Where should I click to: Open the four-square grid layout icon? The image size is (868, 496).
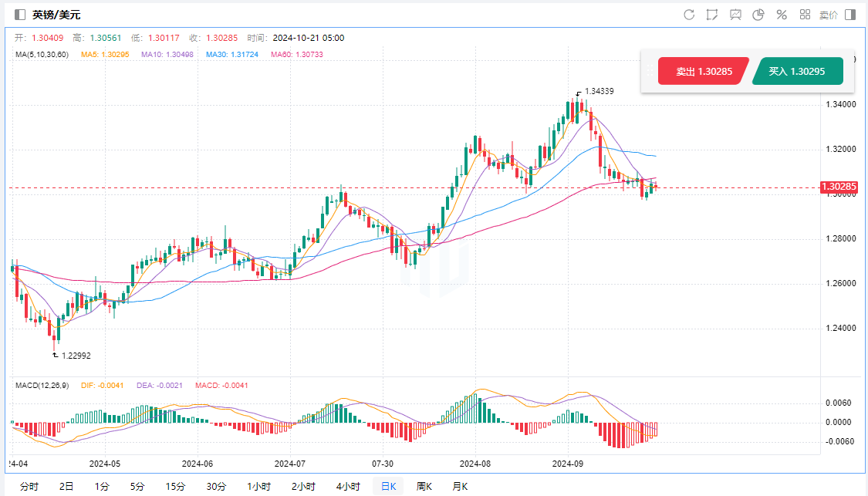[805, 15]
